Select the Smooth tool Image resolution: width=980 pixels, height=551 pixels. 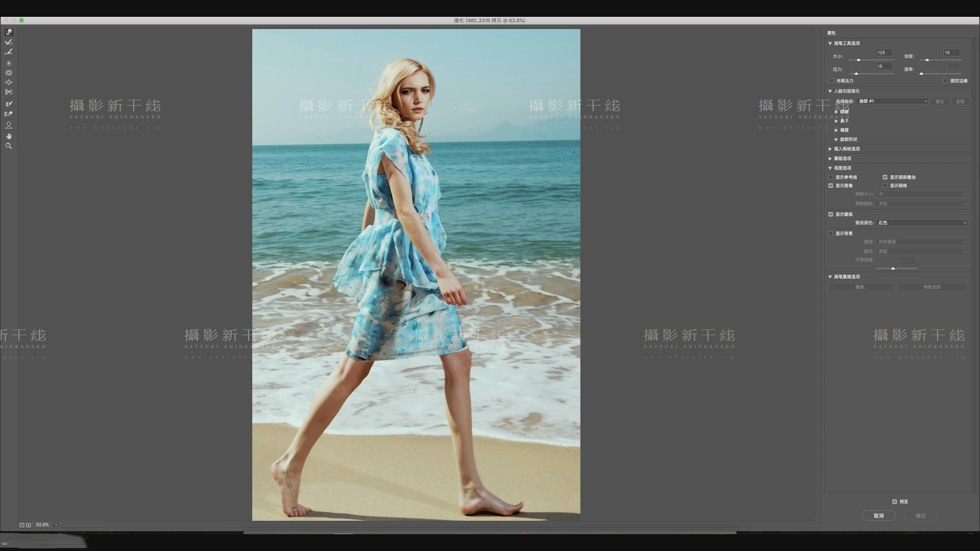9,52
